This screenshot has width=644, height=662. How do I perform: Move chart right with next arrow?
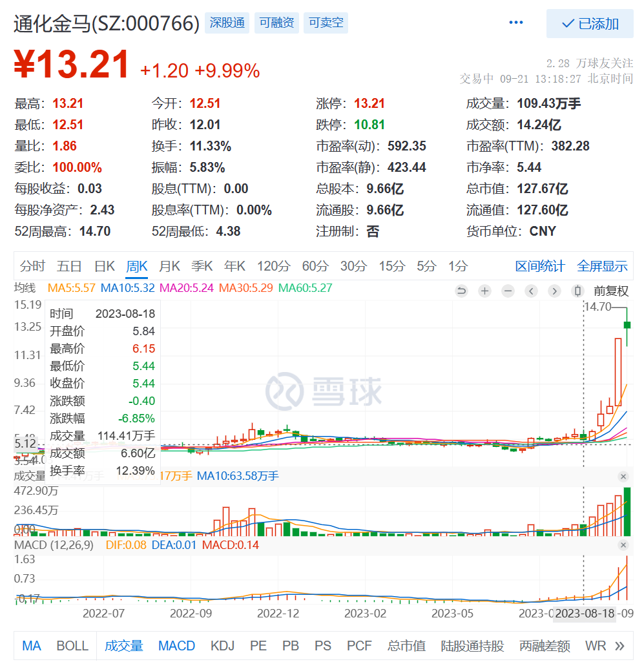[554, 291]
